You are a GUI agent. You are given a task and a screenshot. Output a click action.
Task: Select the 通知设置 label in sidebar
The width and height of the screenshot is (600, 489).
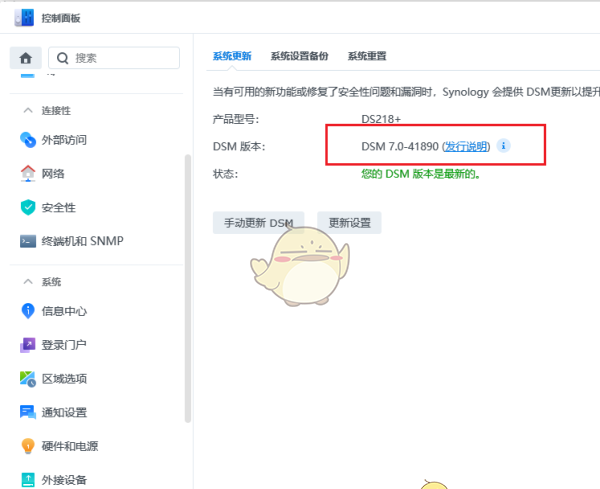[64, 412]
